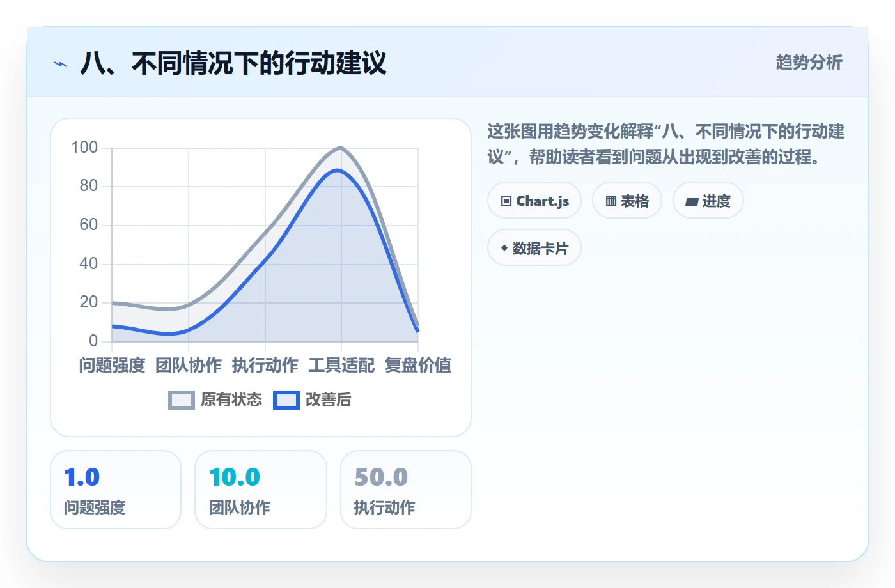Click the 复盘价值 x-axis label
This screenshot has height=588, width=895.
(418, 366)
